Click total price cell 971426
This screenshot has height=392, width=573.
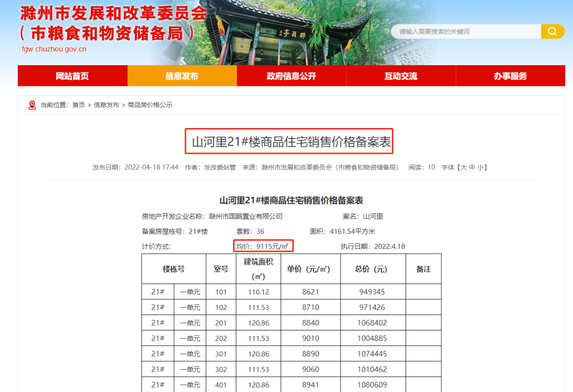[x=373, y=307]
